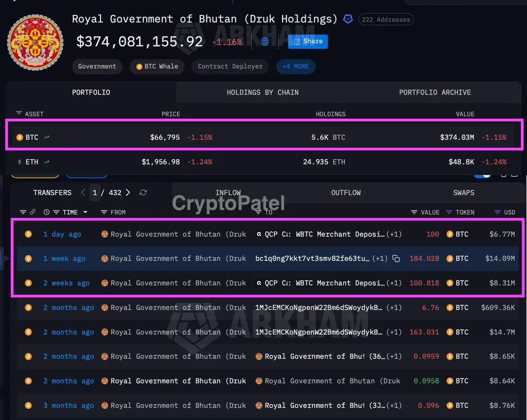Click the clock icon in TIME header
Screen dimensions: 527x420
pos(47,212)
